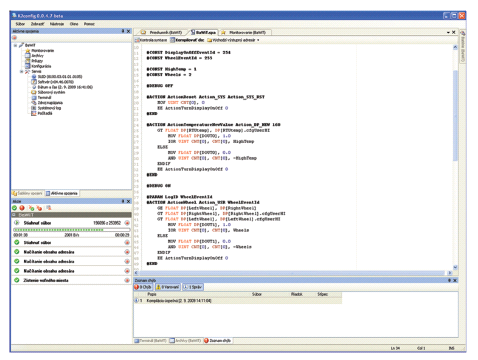Toggle auto-hide pin on Aktívne spojenia panel
The image size is (478, 360).
[x=123, y=31]
